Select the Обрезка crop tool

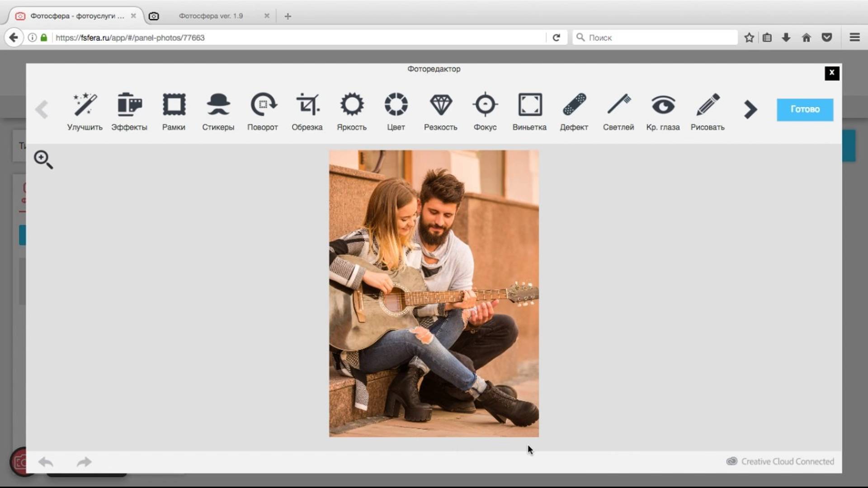pos(307,111)
